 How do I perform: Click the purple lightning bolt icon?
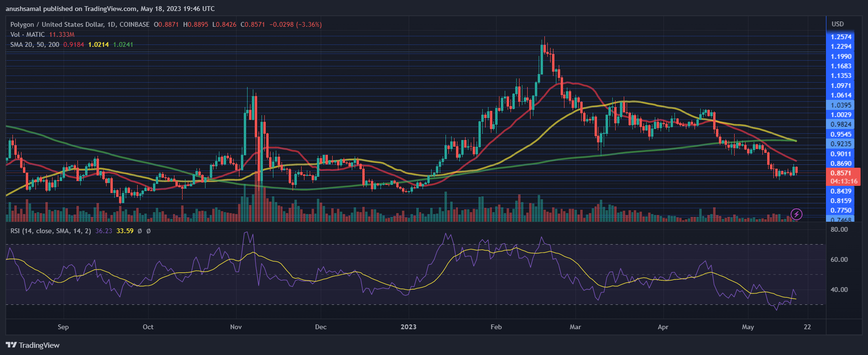tap(796, 214)
